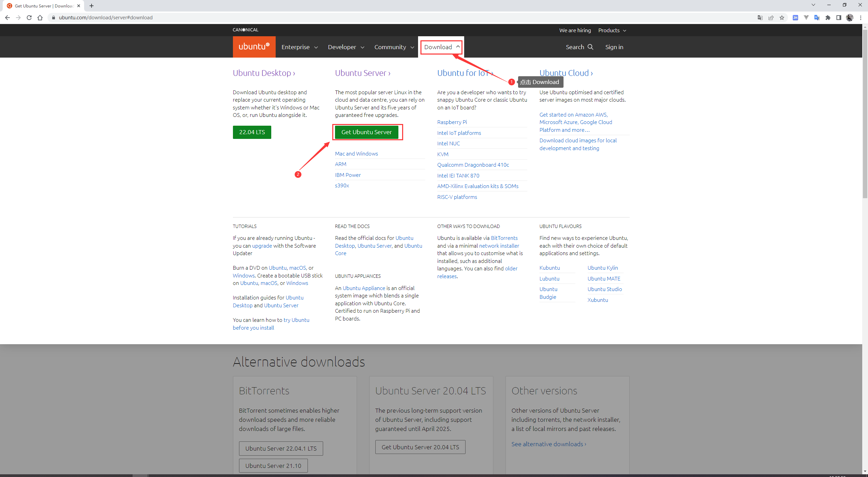Click the Sign in icon button
This screenshot has height=477, width=868.
click(x=614, y=47)
